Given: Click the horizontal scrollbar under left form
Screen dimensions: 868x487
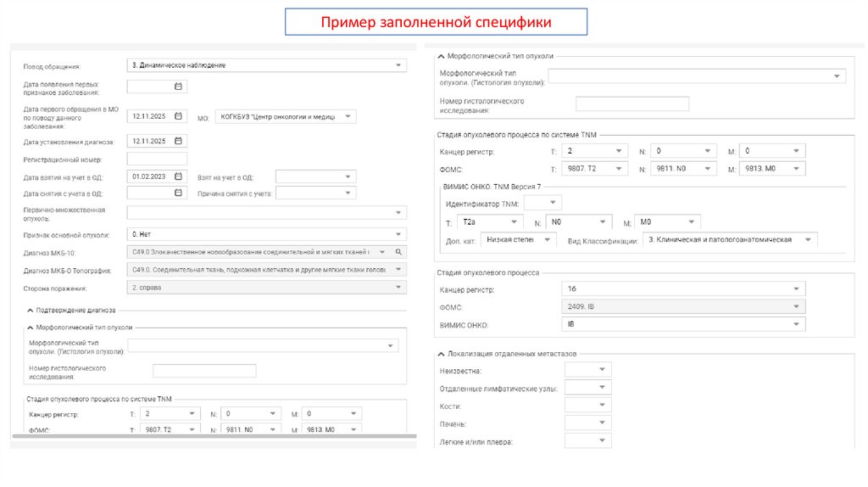Looking at the screenshot, I should [x=214, y=437].
